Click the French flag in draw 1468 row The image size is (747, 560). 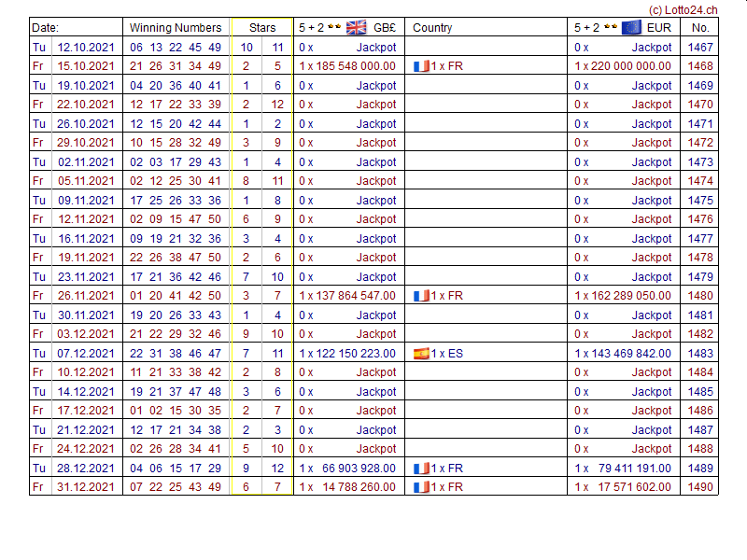tap(421, 66)
